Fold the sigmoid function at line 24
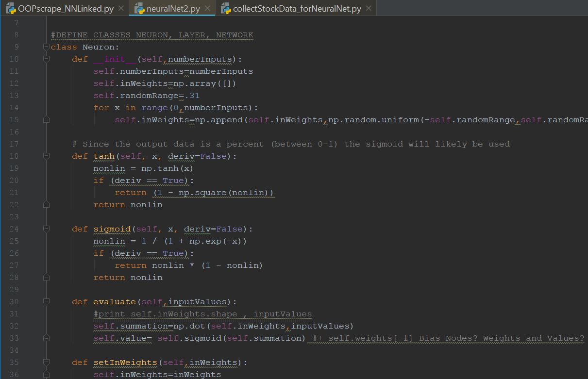This screenshot has width=588, height=379. (46, 229)
